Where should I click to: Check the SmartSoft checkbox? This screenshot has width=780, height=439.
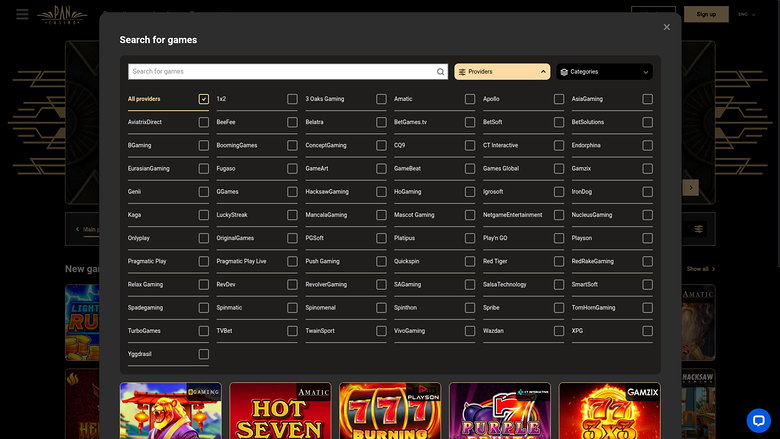tap(647, 284)
